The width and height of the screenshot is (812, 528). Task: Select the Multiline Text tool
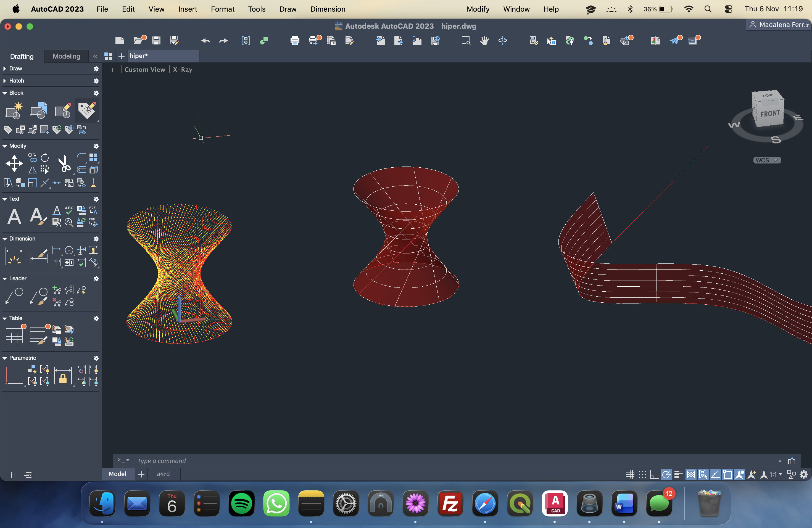point(14,216)
